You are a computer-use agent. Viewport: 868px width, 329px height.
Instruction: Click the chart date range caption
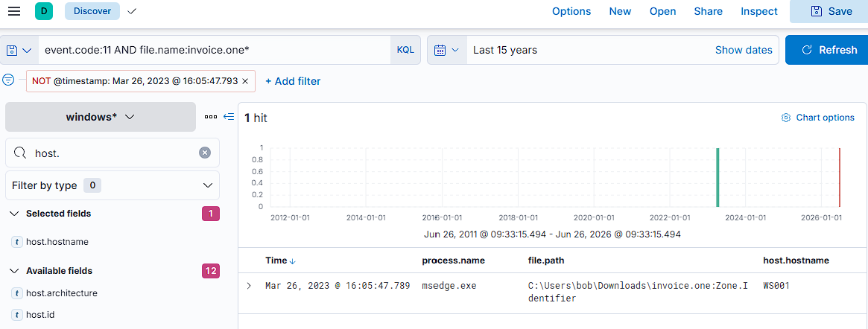[552, 234]
